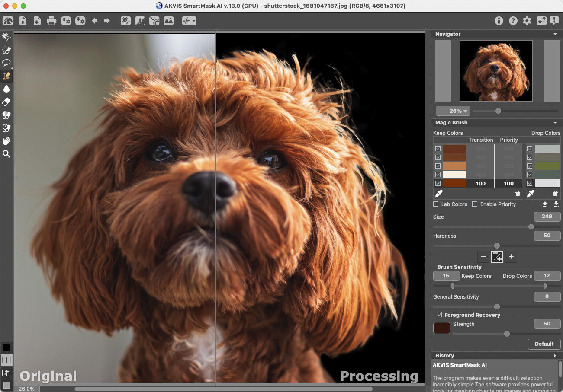Click the Keep Colors eyedropper
563x392 pixels.
click(439, 194)
